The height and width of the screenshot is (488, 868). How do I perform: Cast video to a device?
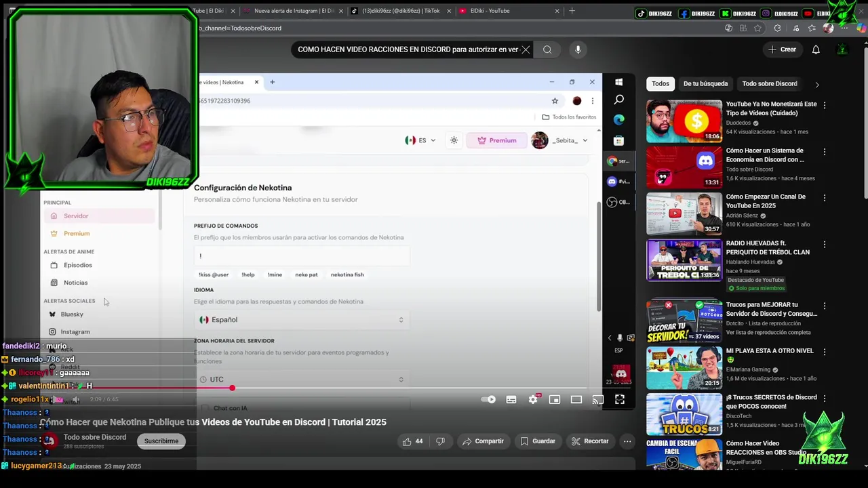click(598, 400)
